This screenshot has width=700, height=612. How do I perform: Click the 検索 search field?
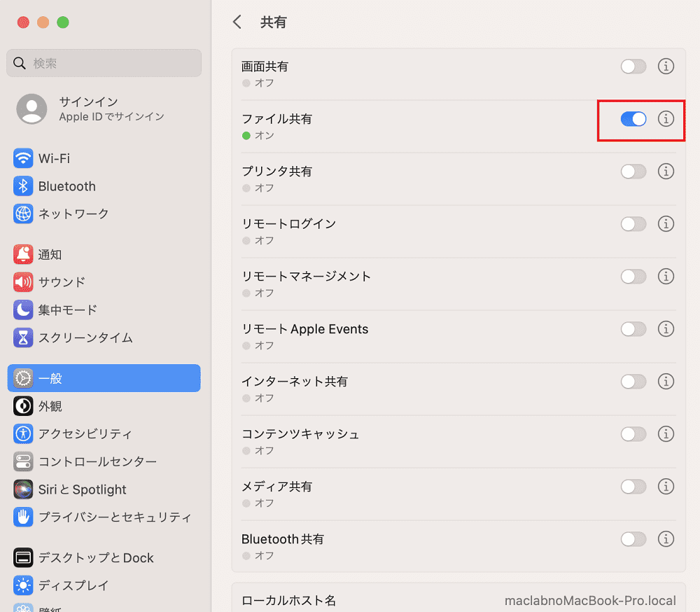[x=104, y=63]
